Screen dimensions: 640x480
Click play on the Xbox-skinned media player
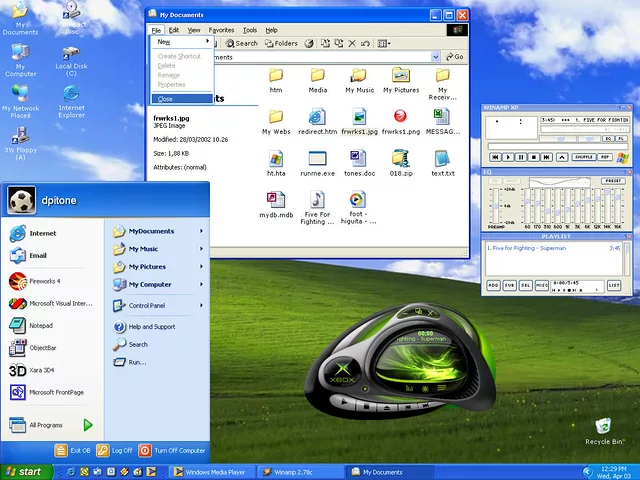(344, 402)
